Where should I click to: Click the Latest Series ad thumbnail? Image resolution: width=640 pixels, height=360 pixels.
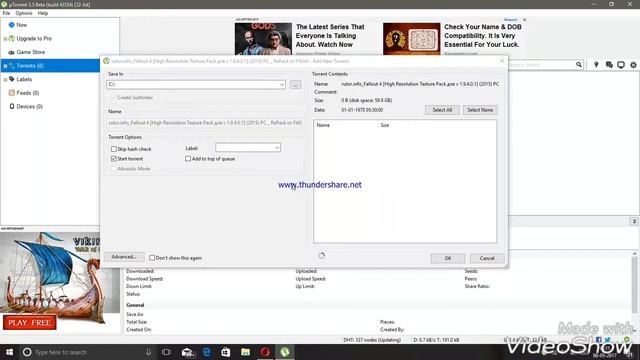[x=263, y=39]
